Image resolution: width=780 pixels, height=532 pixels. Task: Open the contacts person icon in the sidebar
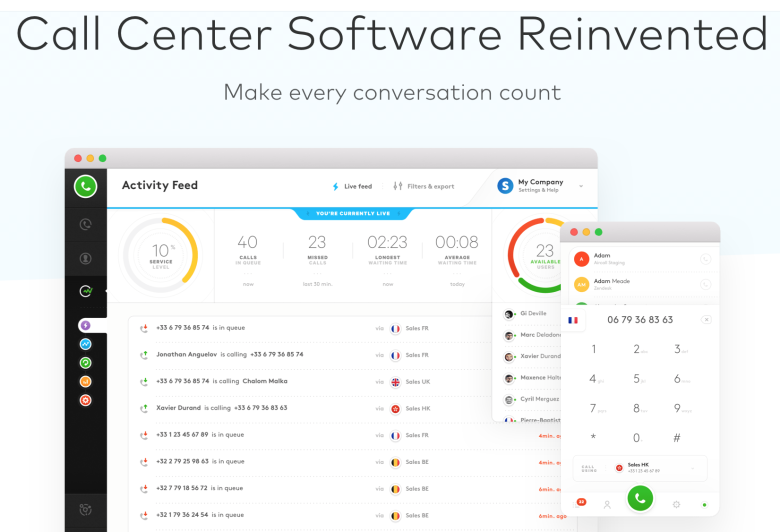pos(86,258)
